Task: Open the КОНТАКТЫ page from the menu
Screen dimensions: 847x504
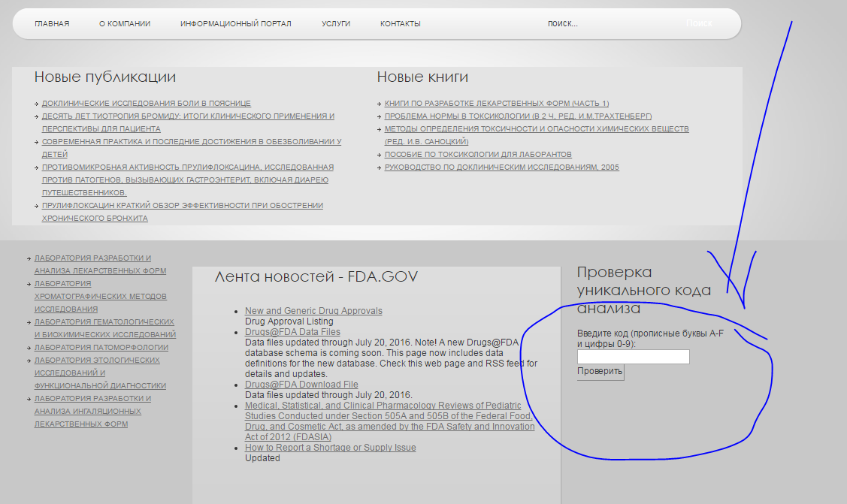Action: tap(399, 23)
